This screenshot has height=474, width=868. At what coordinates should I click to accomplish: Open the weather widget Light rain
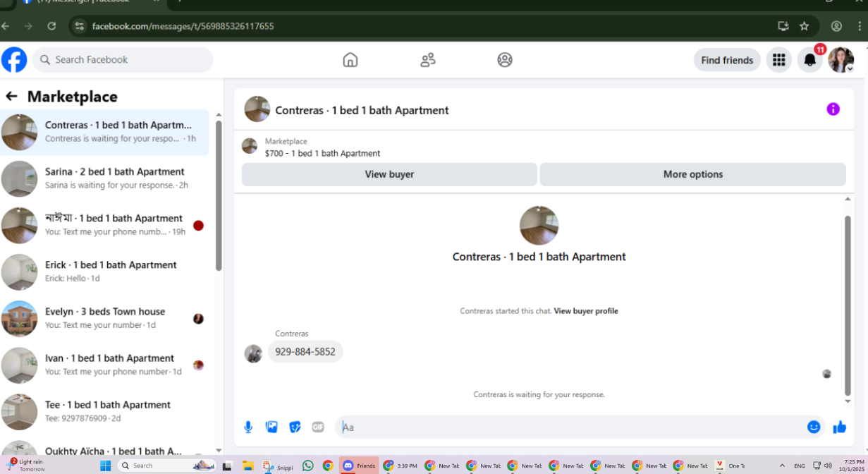[26, 466]
